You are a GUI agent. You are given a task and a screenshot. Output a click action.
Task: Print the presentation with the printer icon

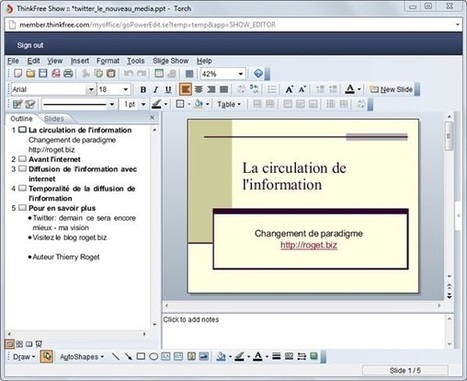68,73
